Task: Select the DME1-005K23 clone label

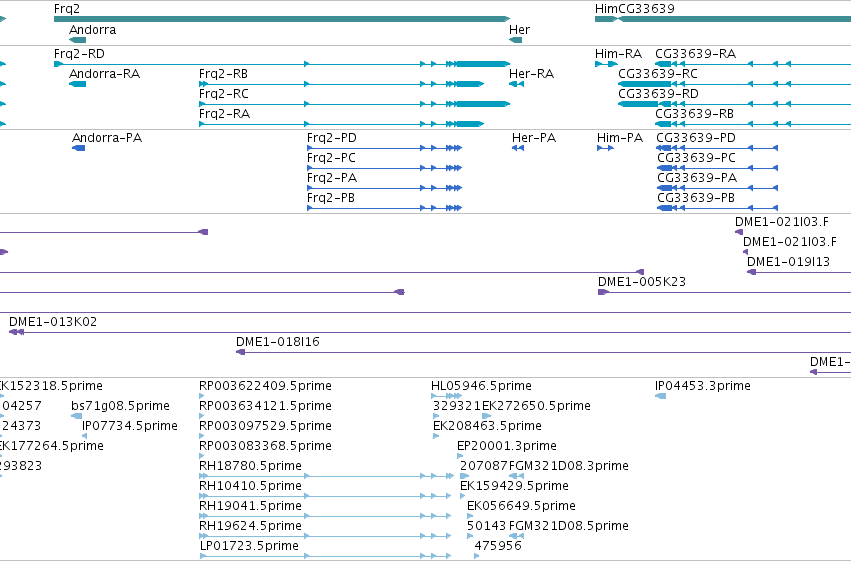Action: pos(642,282)
